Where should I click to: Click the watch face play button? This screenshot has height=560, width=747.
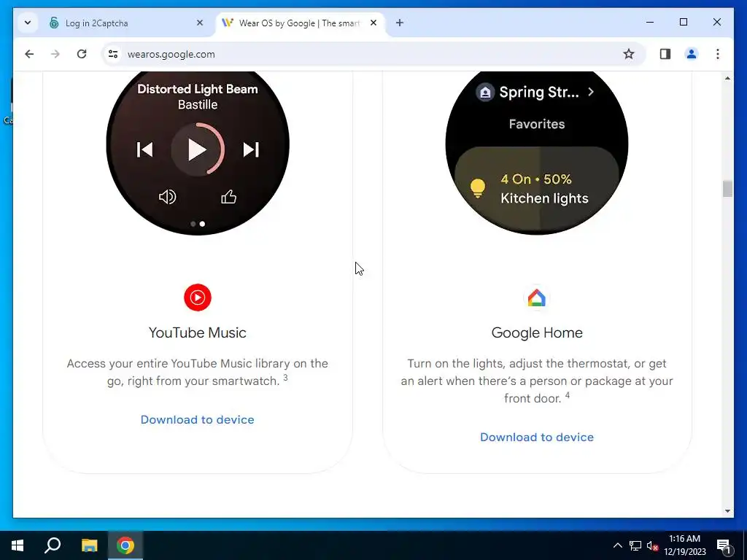coord(197,149)
